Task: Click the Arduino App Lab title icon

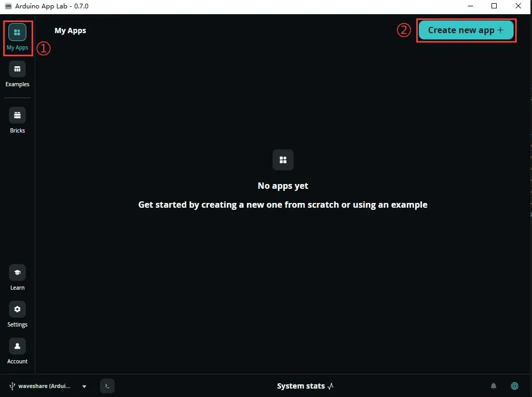Action: click(8, 6)
